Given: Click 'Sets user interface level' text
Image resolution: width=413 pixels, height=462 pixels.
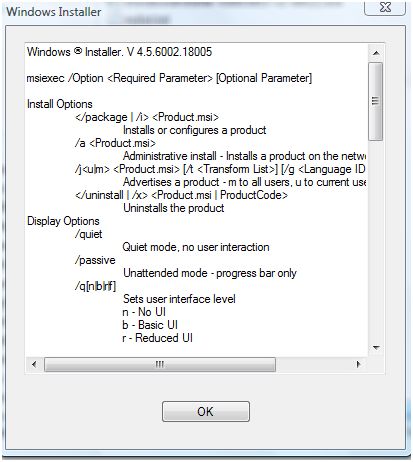Looking at the screenshot, I should [179, 299].
